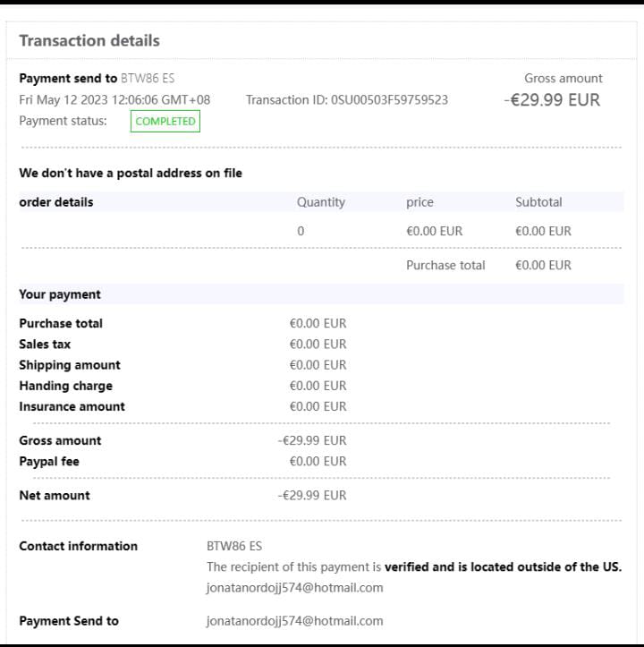Select the large -€29.99 EUR gross amount
644x647 pixels.
[x=552, y=100]
